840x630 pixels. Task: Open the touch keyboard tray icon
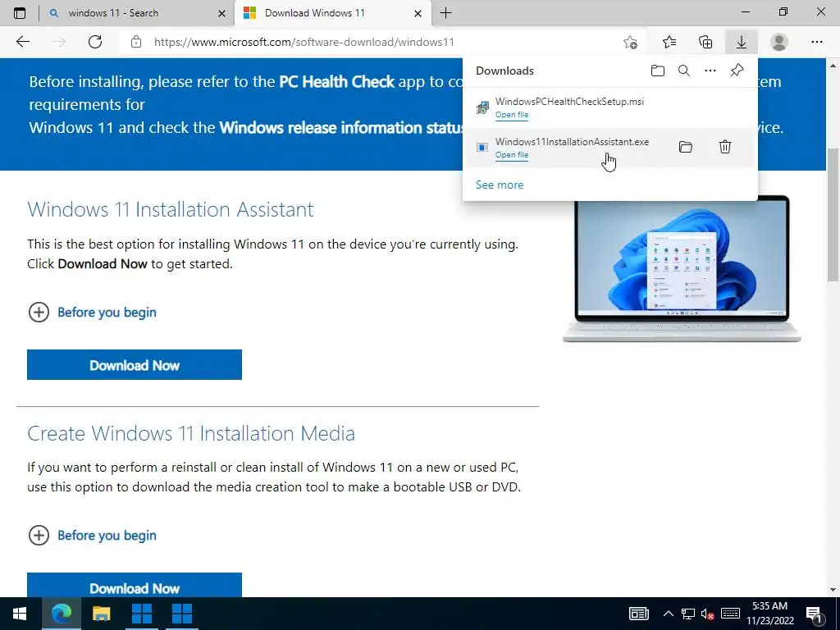click(x=730, y=614)
